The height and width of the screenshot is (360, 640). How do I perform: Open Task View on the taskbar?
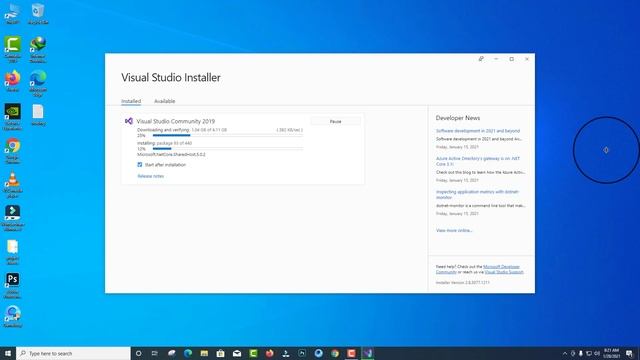[155, 353]
